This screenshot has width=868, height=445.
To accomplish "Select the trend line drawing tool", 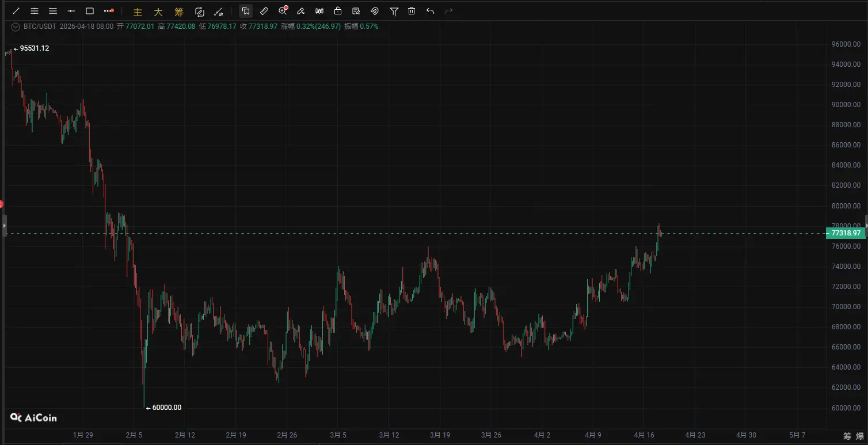I will [x=16, y=11].
